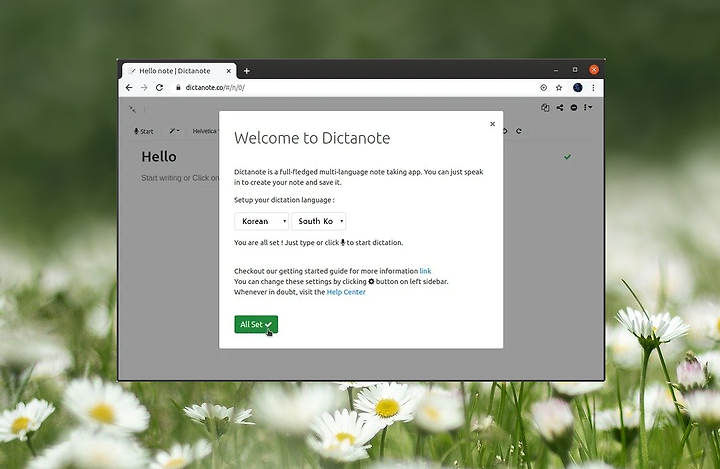Open the South Korea region dropdown

point(319,221)
